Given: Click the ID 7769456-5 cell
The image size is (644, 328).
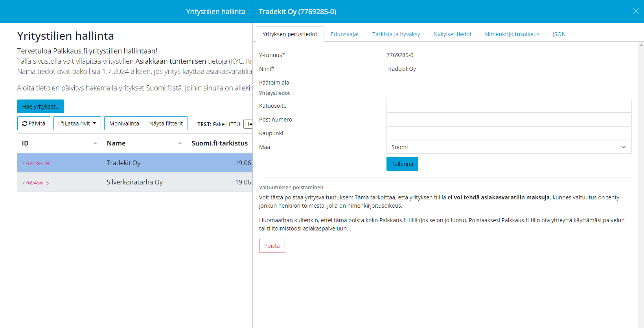Looking at the screenshot, I should [35, 182].
